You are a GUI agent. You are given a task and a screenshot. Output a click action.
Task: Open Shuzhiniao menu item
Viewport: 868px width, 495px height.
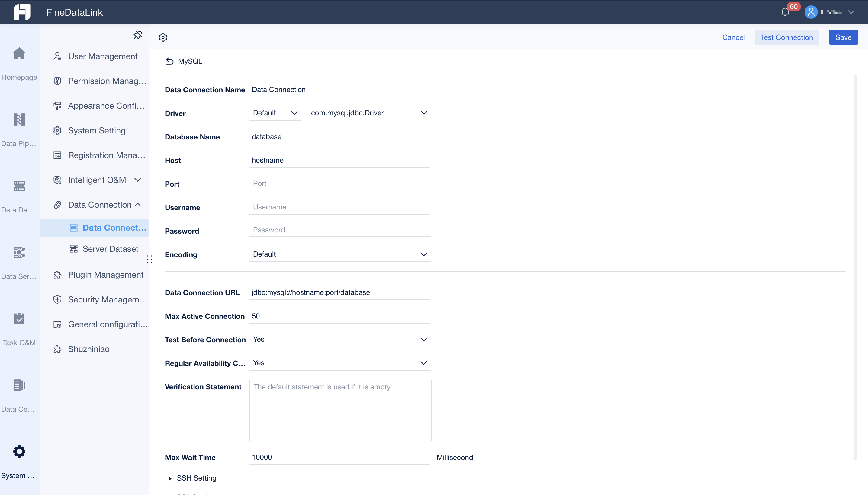[95, 349]
